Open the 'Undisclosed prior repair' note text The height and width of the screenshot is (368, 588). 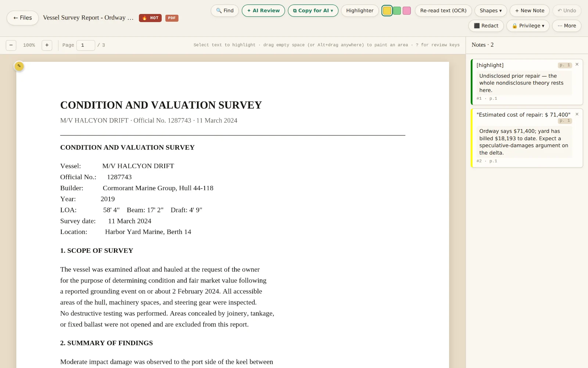pos(524,83)
